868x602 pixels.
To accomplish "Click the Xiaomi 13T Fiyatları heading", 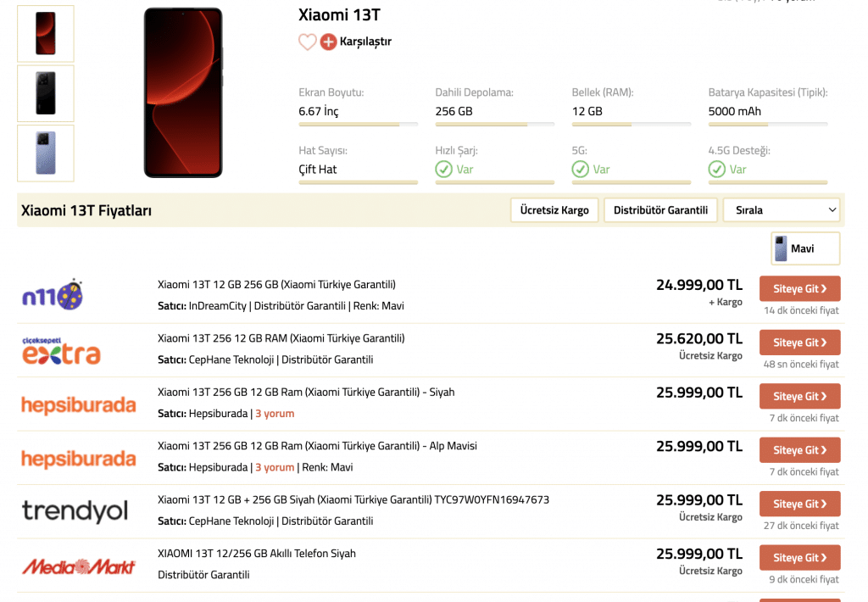I will [x=86, y=210].
